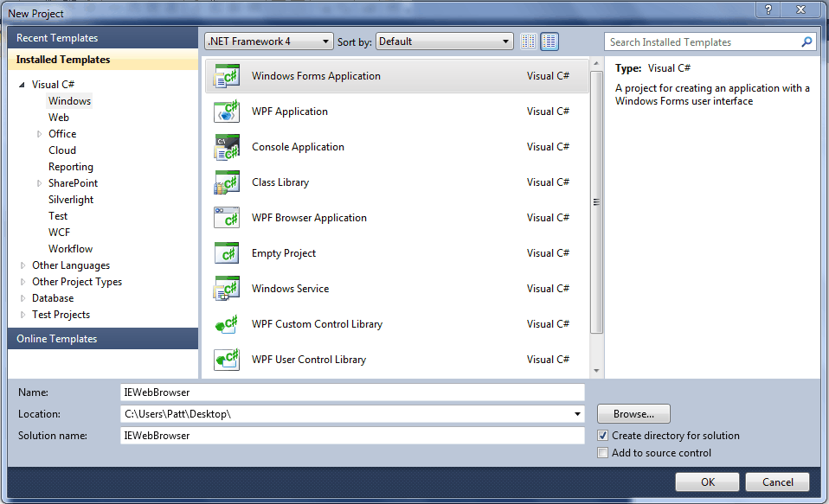
Task: Open the Location path dropdown arrow
Action: click(577, 414)
